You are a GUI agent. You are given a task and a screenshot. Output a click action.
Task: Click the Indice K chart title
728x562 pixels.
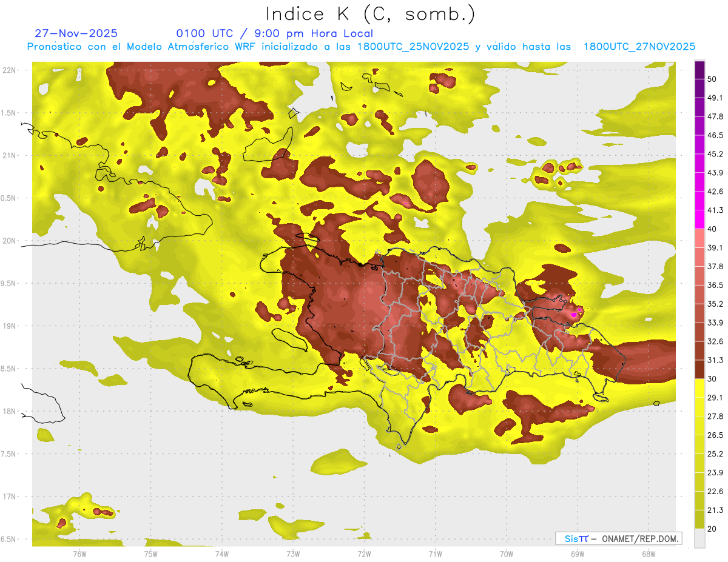coord(370,14)
